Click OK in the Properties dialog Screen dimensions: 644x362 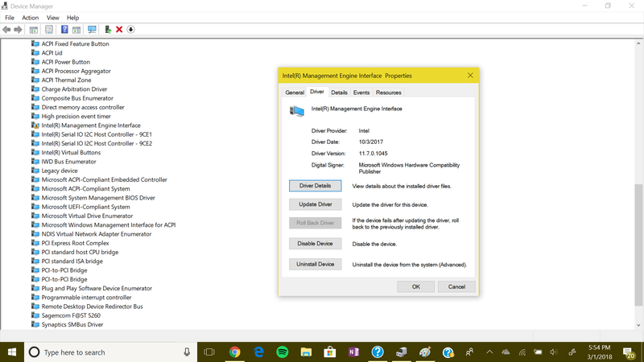[x=415, y=286]
